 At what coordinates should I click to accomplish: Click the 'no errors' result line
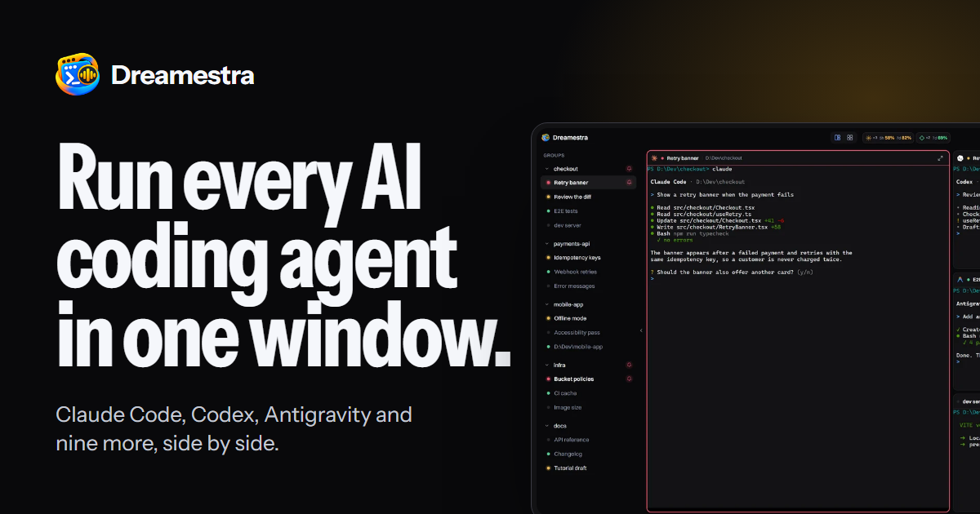pyautogui.click(x=675, y=240)
